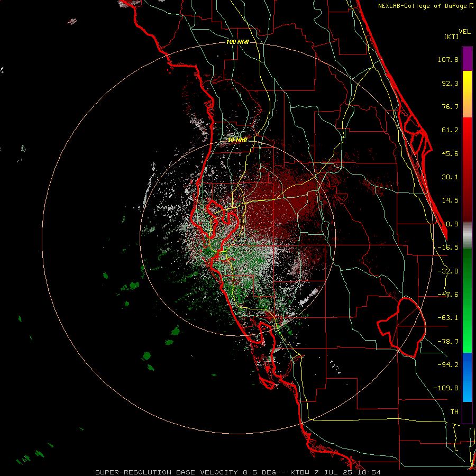Select the -63.1 value on velocity scale
This screenshot has height=476, width=476.
[448, 318]
